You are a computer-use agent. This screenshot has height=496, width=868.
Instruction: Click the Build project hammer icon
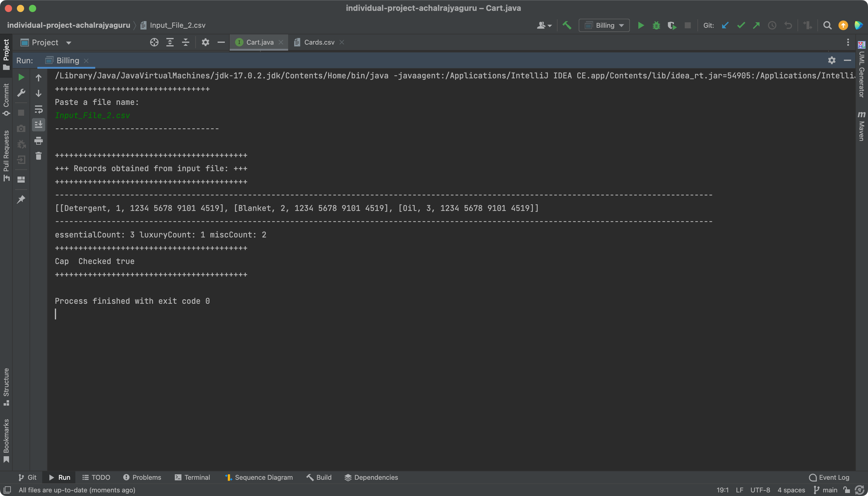[567, 25]
